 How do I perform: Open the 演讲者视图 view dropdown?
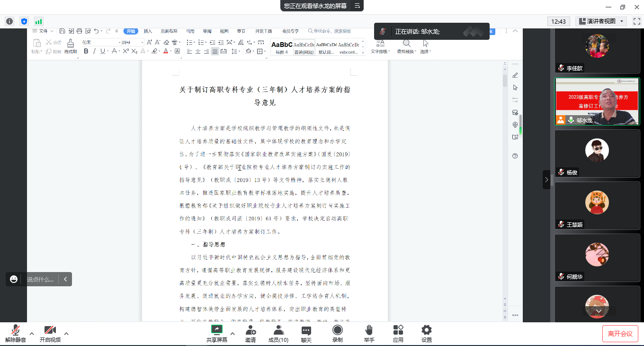(601, 21)
